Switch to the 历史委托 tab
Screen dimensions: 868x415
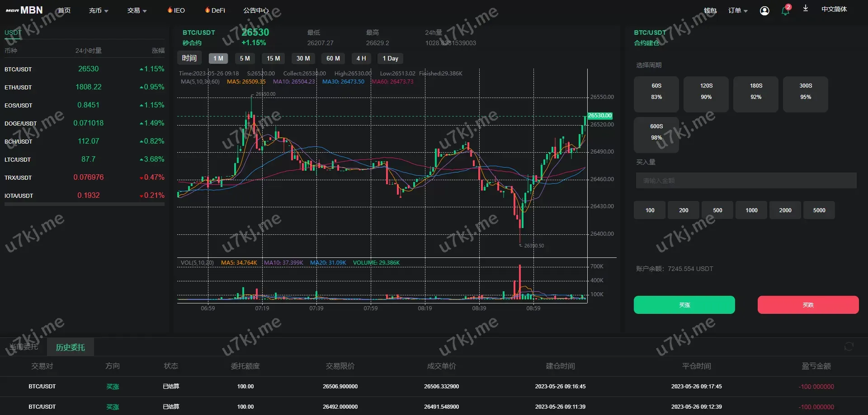(x=70, y=347)
